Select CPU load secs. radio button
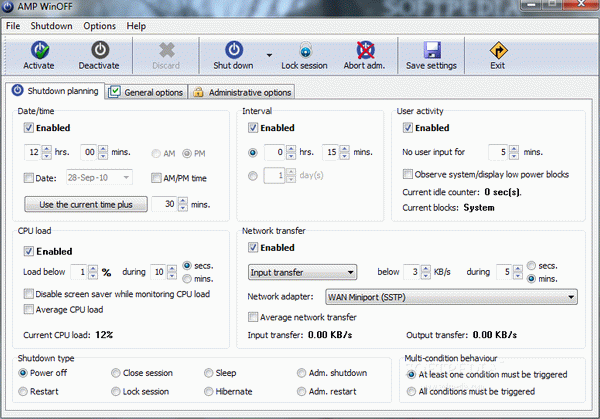Viewport: 600px width, 419px height. (x=187, y=265)
